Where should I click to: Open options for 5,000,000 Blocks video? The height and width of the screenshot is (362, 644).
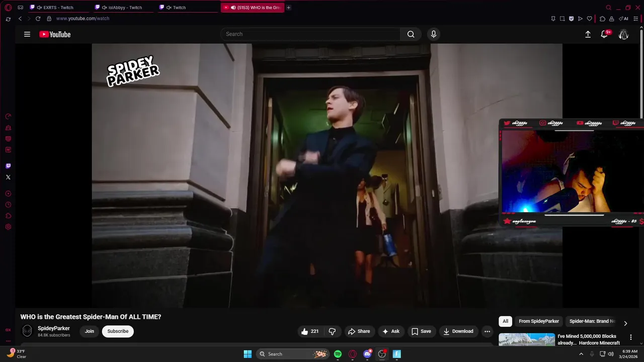(x=631, y=337)
